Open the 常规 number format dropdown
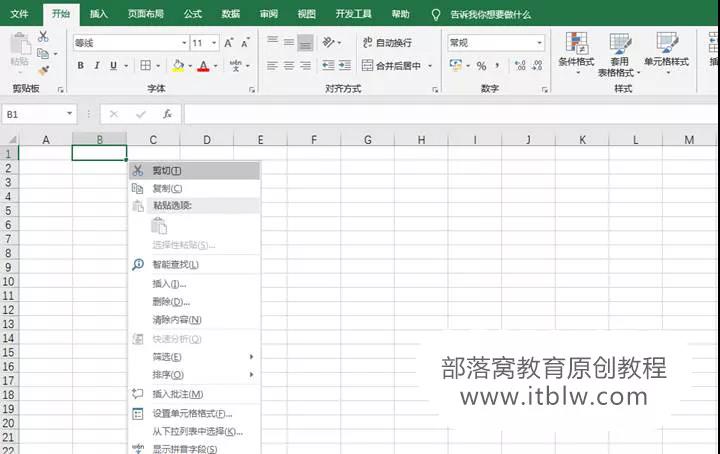The image size is (720, 454). 540,43
